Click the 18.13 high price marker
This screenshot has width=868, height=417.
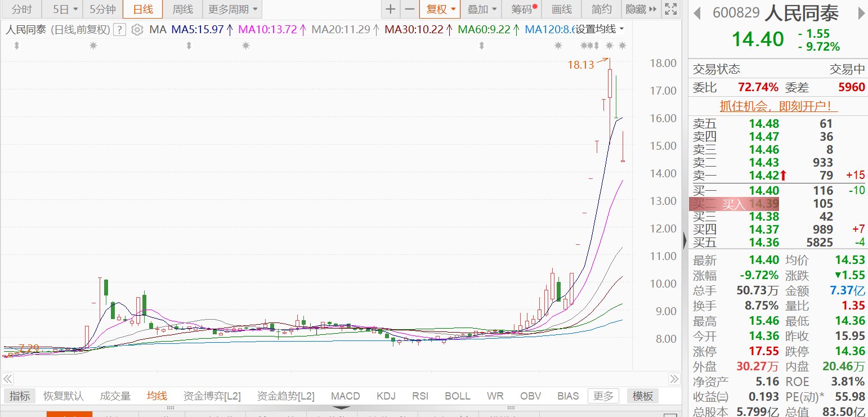pos(580,65)
